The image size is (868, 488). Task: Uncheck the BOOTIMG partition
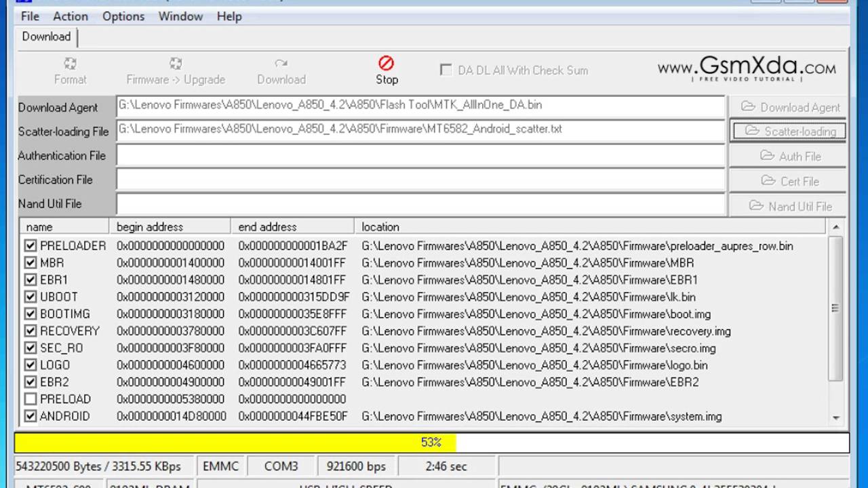(x=30, y=314)
